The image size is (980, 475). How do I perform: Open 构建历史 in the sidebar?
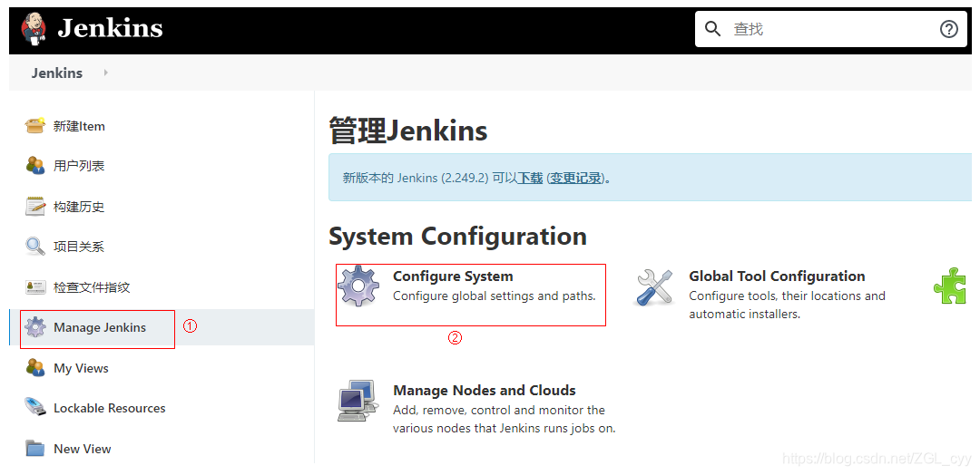tap(79, 207)
